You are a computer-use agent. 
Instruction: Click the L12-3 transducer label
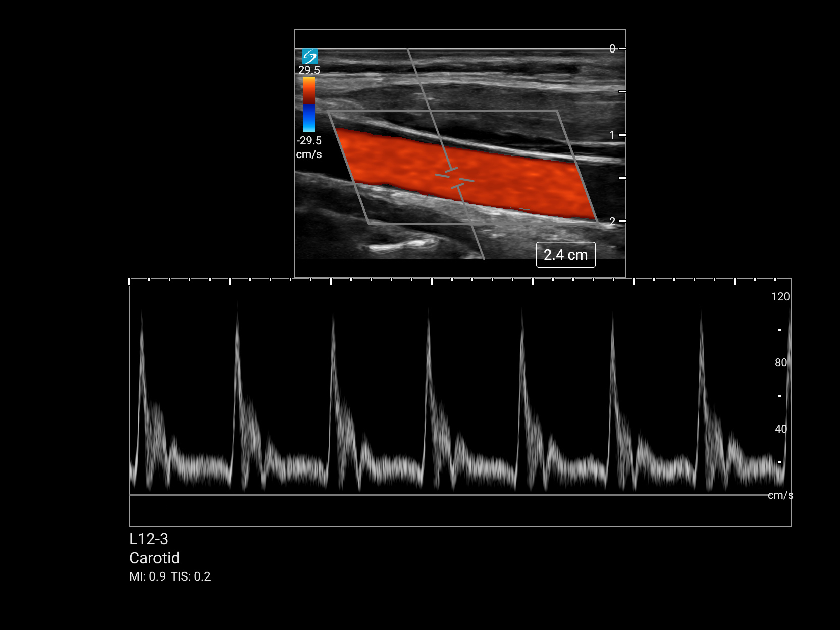tap(148, 539)
